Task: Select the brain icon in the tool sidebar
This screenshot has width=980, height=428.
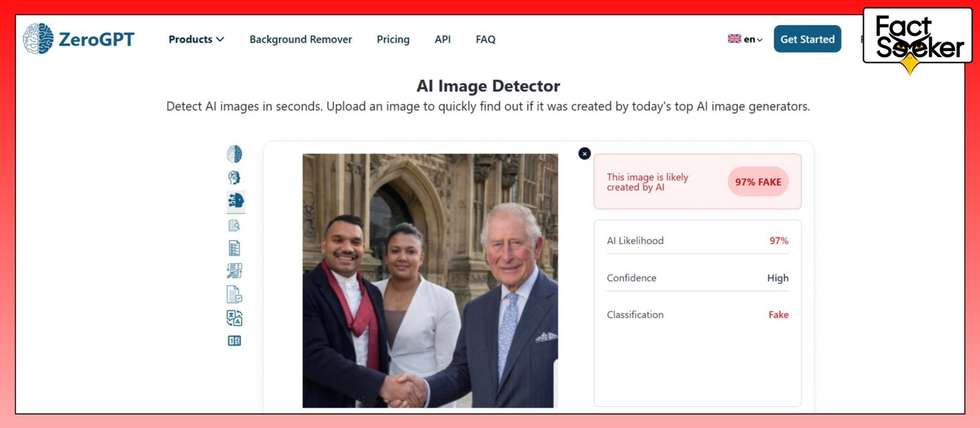Action: (235, 154)
